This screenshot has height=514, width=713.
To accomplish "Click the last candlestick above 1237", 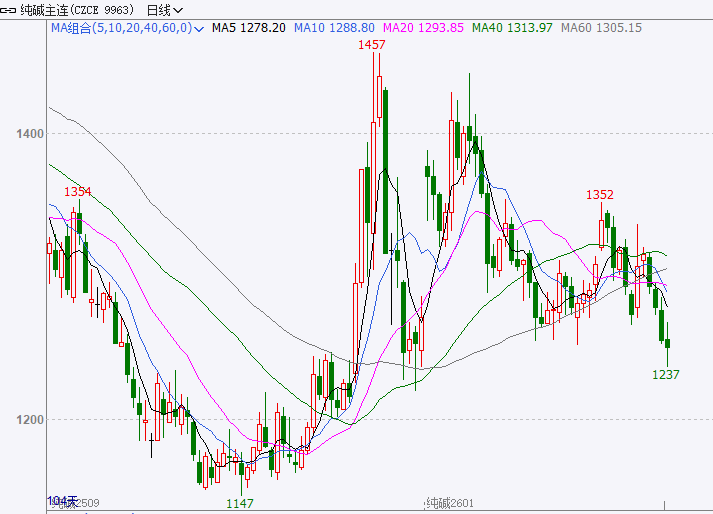I will [x=667, y=343].
